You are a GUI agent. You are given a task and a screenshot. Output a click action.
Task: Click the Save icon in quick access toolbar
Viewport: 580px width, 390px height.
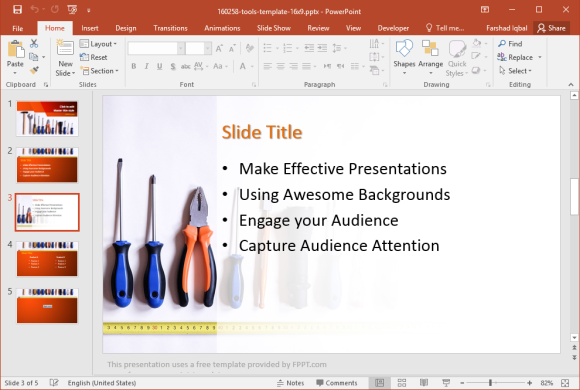tap(17, 10)
